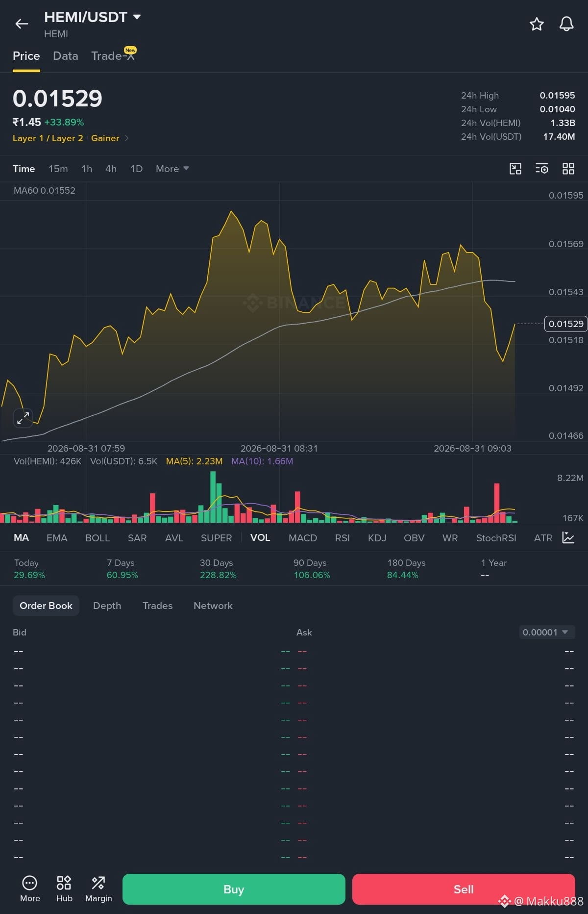Image resolution: width=588 pixels, height=914 pixels.
Task: Toggle the StochRSI sub-indicator
Action: coord(496,538)
